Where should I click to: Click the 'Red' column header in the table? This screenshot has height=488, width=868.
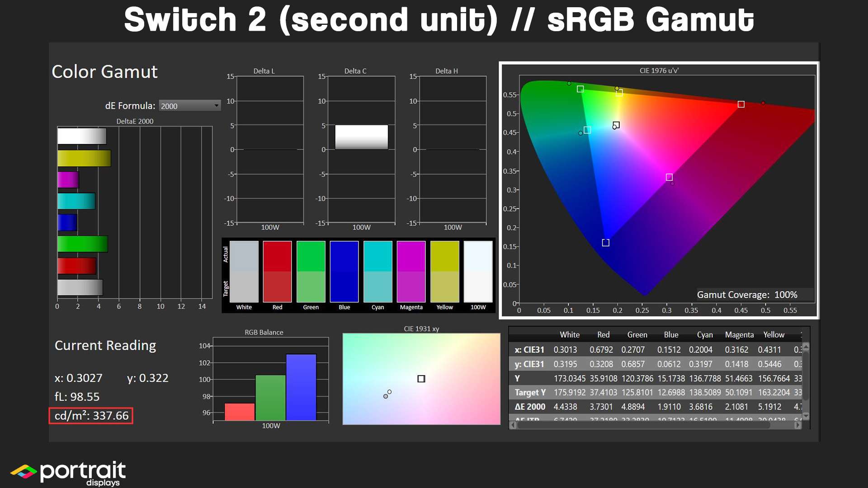point(604,335)
